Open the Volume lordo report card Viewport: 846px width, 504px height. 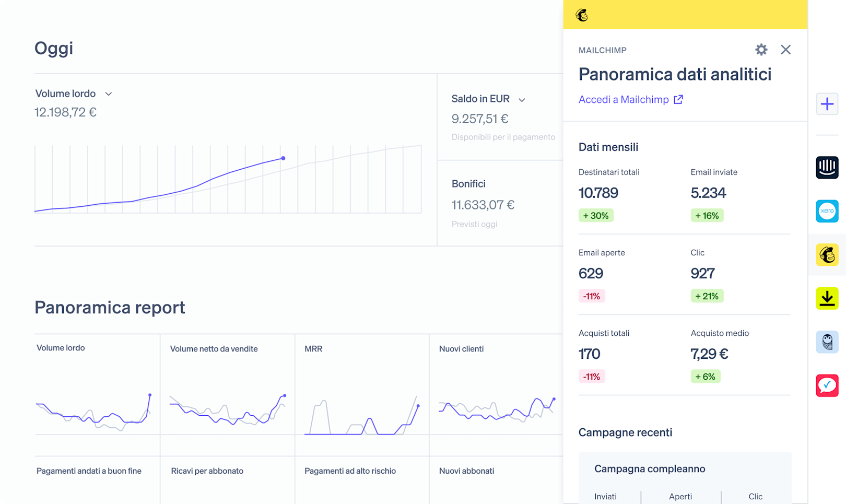pos(97,384)
